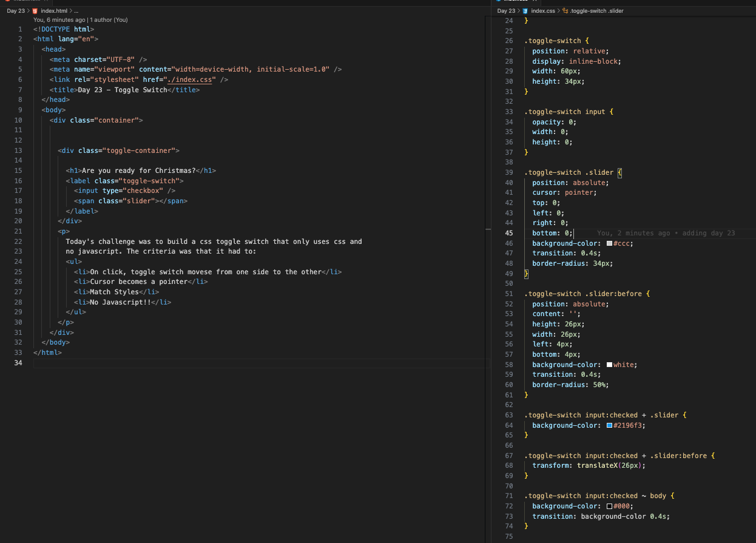The width and height of the screenshot is (756, 543).
Task: Click the CSS3 file icon in breadcrumbs
Action: click(525, 11)
